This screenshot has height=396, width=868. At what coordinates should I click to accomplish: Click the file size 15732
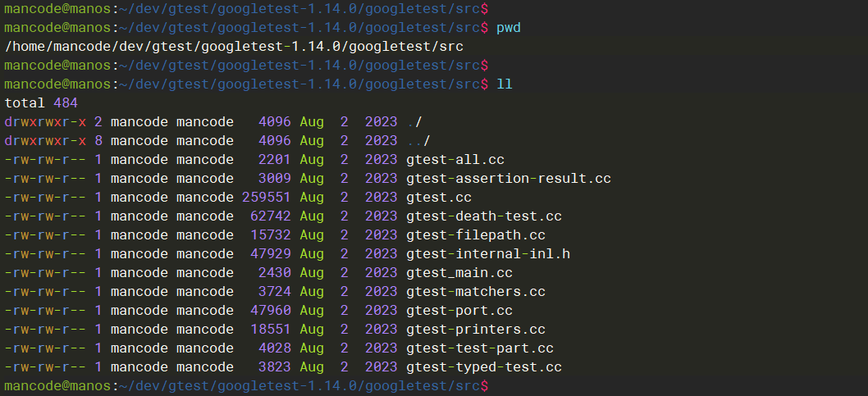click(x=271, y=235)
